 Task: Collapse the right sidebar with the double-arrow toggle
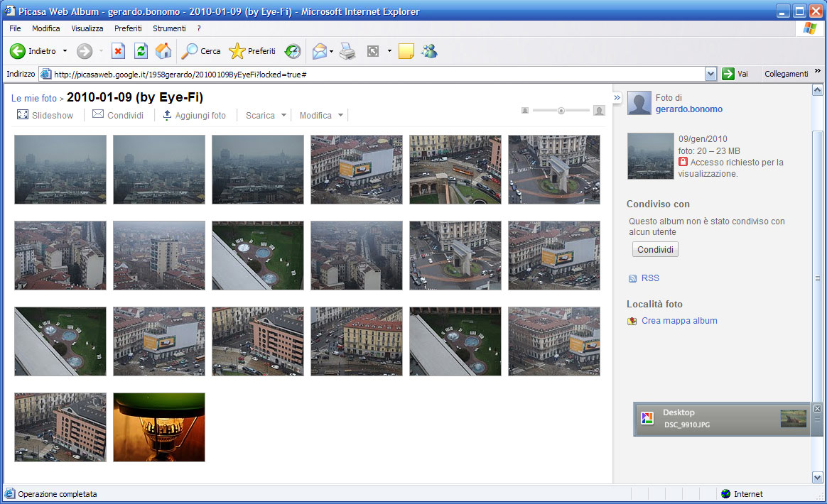point(617,97)
